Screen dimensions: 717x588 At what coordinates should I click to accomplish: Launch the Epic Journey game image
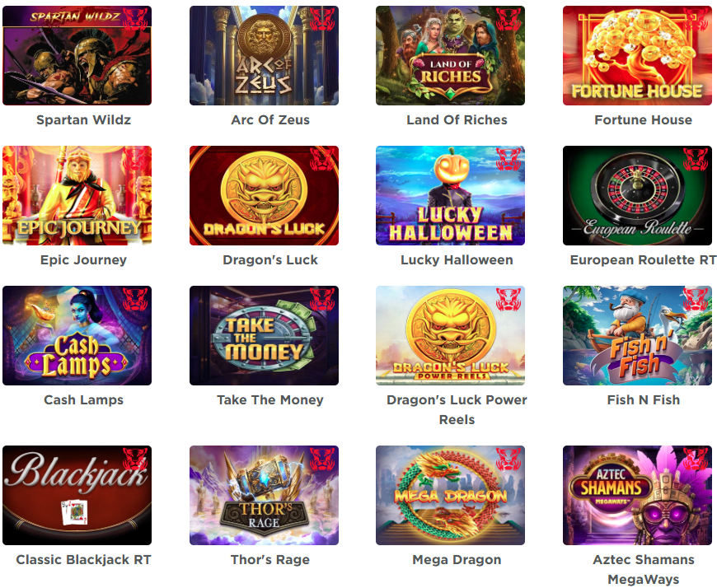(77, 195)
